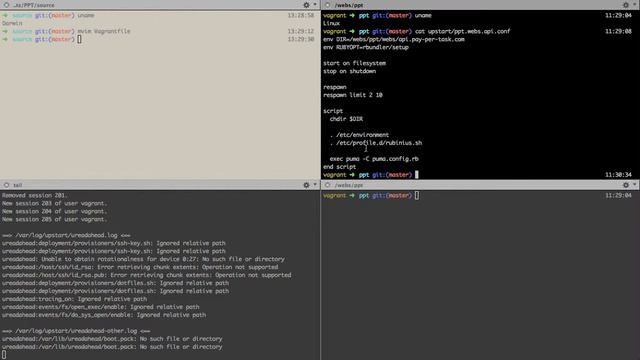Click the 'start on filesystem' line

coord(354,63)
